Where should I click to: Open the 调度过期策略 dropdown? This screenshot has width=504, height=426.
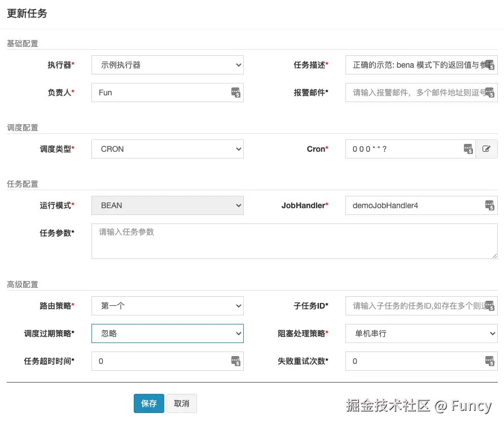click(168, 333)
